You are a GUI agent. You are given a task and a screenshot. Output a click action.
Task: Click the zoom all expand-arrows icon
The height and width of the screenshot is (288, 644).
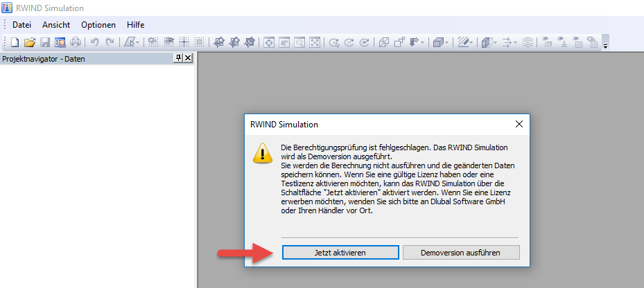tap(315, 42)
